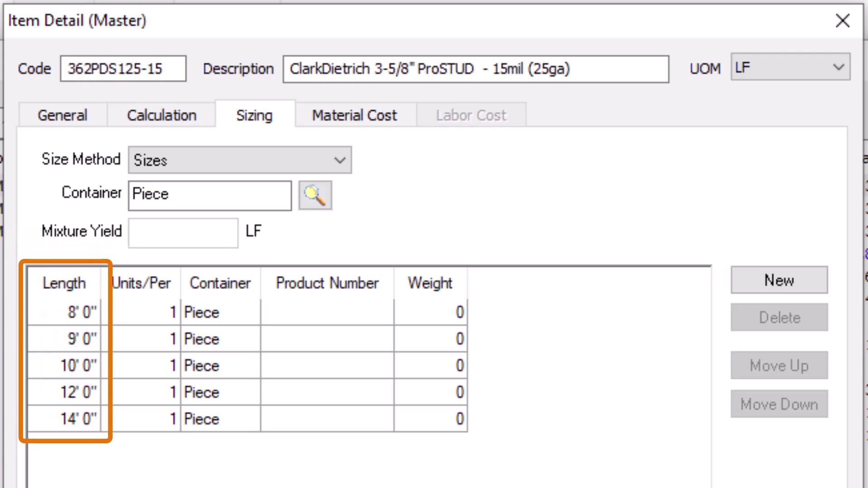Screen dimensions: 868x488
Task: Click the New button
Action: click(778, 280)
